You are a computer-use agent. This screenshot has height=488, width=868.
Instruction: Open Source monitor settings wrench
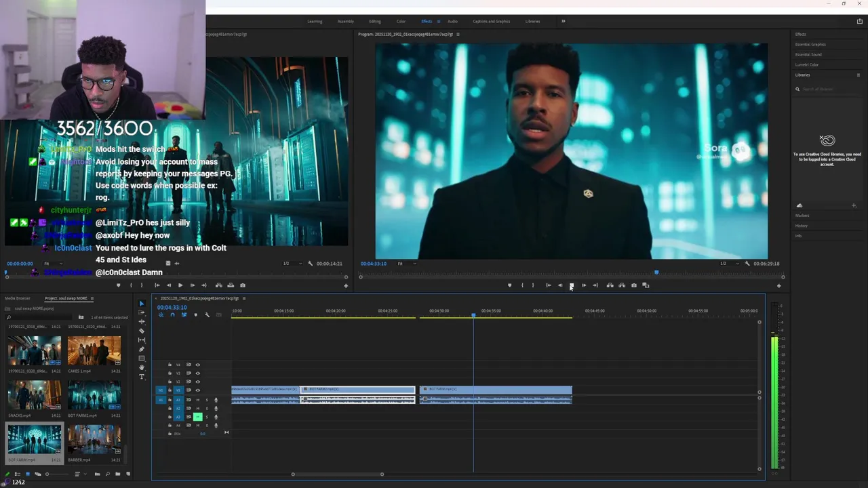click(x=310, y=264)
